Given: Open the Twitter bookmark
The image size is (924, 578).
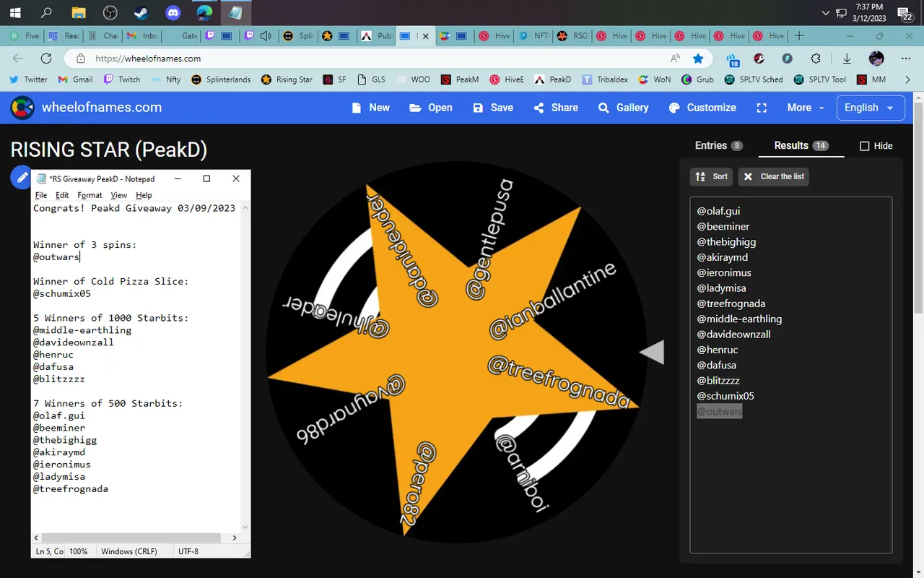Looking at the screenshot, I should coord(28,79).
